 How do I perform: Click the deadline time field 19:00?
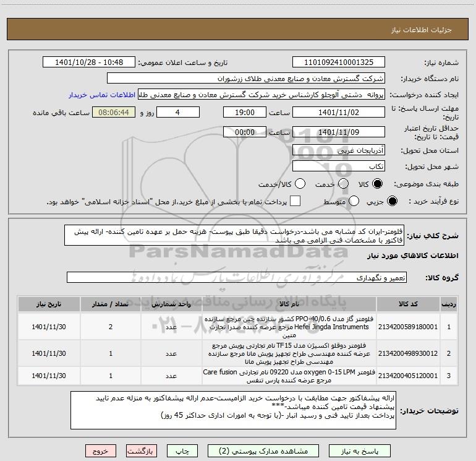[245, 113]
